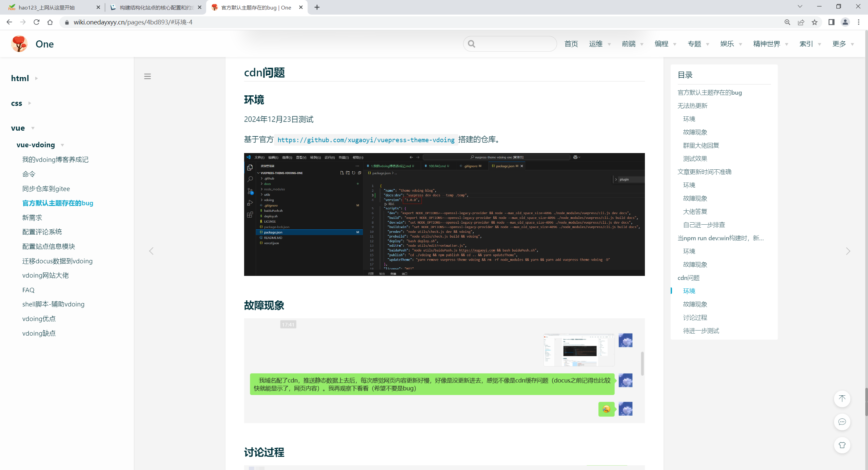This screenshot has height=470, width=868.
Task: Expand the 精神世界 nav dropdown
Action: pyautogui.click(x=771, y=44)
